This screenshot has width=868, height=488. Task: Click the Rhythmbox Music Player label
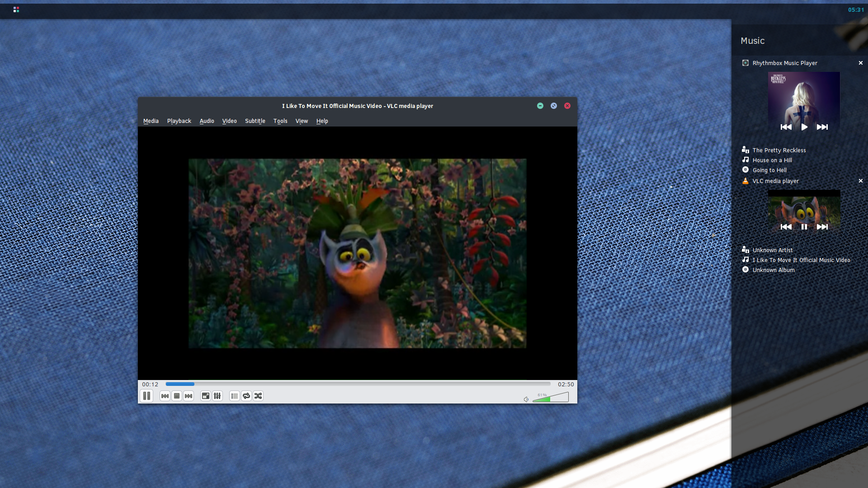point(785,63)
